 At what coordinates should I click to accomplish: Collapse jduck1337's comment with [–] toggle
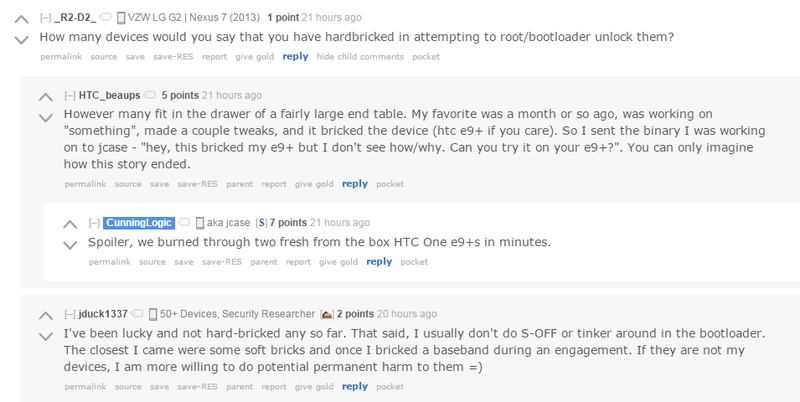pyautogui.click(x=70, y=314)
